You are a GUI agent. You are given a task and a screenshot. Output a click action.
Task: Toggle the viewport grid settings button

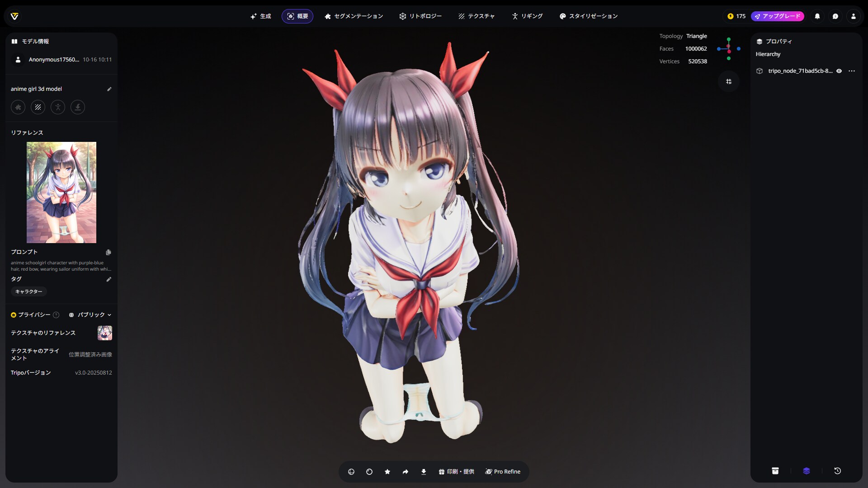728,82
